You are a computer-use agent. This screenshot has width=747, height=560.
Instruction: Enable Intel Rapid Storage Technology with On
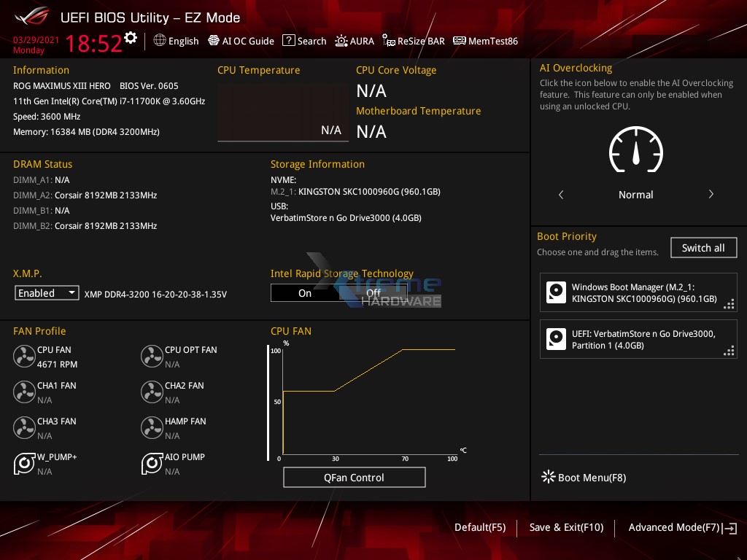[305, 292]
